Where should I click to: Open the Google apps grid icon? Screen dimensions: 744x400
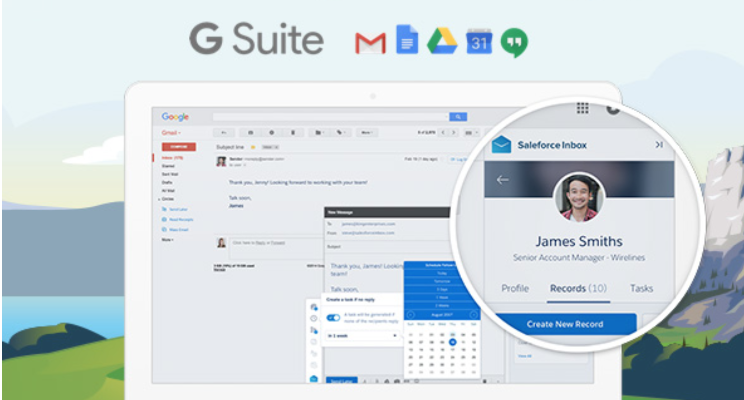(x=583, y=108)
